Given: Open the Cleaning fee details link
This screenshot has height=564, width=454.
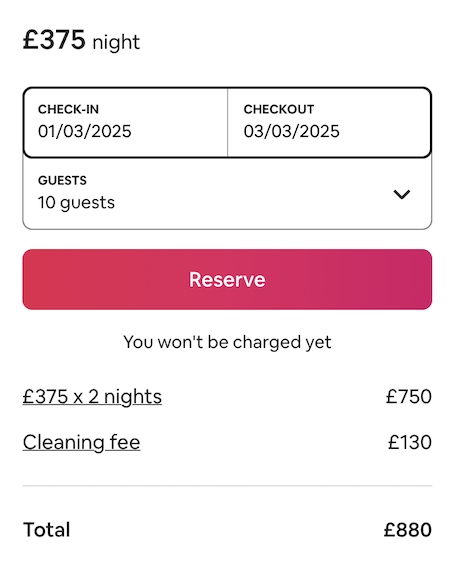Looking at the screenshot, I should 81,442.
